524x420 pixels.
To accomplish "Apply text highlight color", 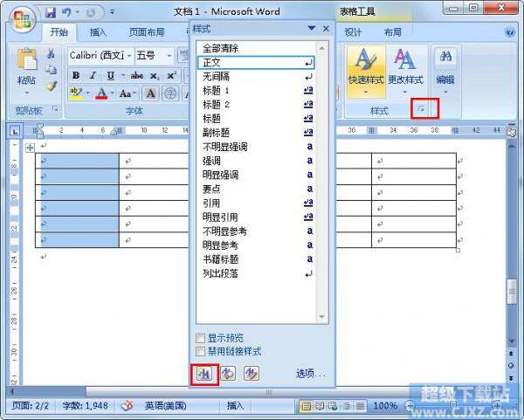I will pyautogui.click(x=76, y=93).
